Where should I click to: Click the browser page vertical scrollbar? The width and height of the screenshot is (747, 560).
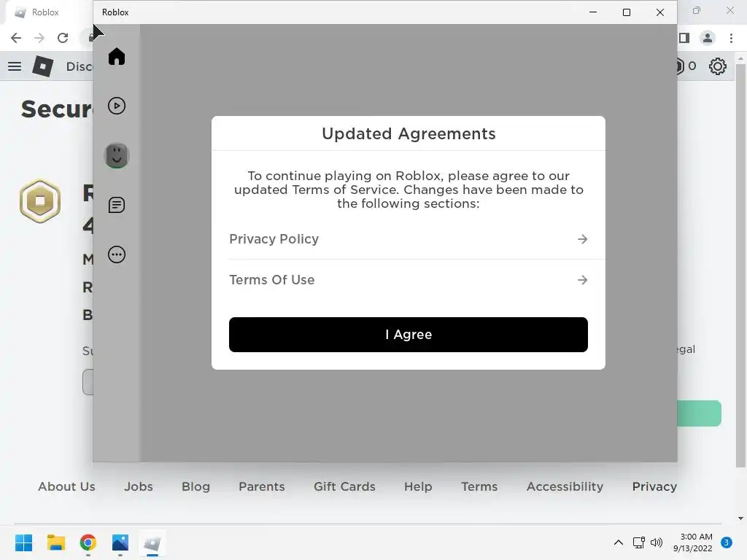[740, 265]
